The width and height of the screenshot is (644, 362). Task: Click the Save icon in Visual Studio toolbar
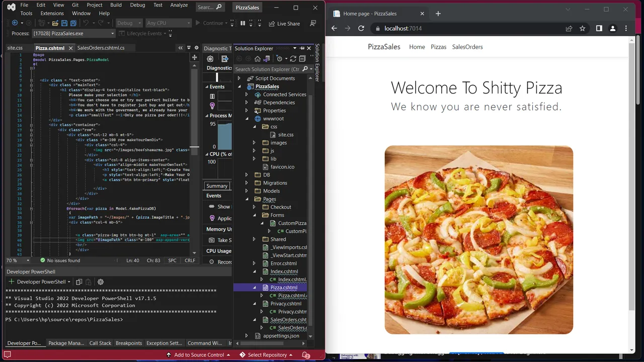(x=64, y=23)
